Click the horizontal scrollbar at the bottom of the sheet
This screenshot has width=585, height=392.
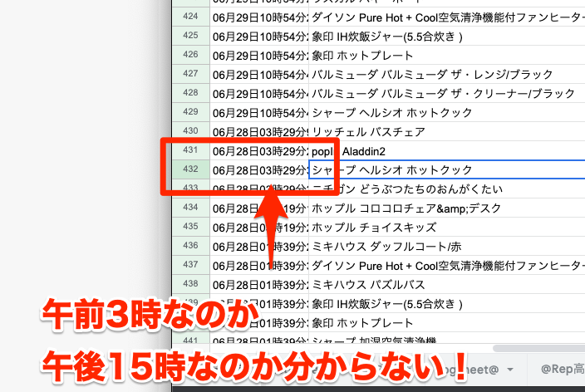pyautogui.click(x=538, y=348)
